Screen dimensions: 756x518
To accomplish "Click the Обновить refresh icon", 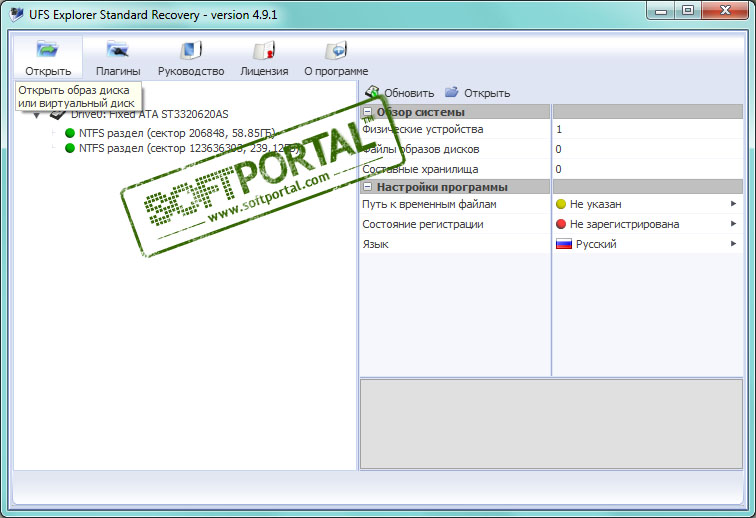I will coord(372,92).
